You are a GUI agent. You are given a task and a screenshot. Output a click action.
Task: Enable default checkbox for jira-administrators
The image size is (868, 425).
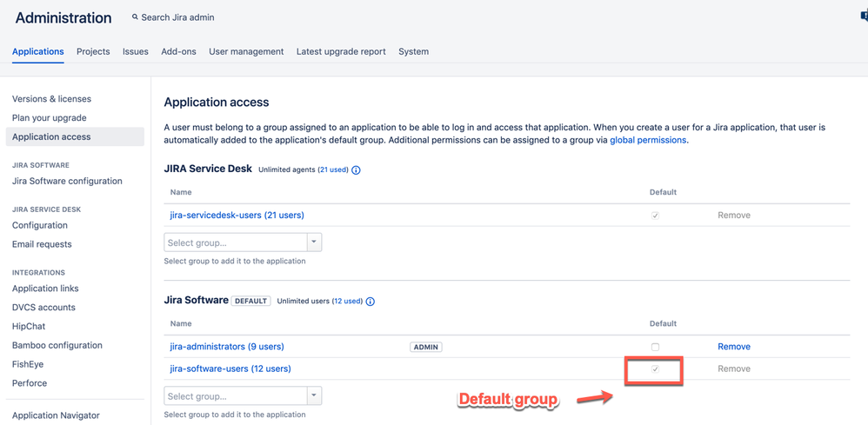(655, 347)
